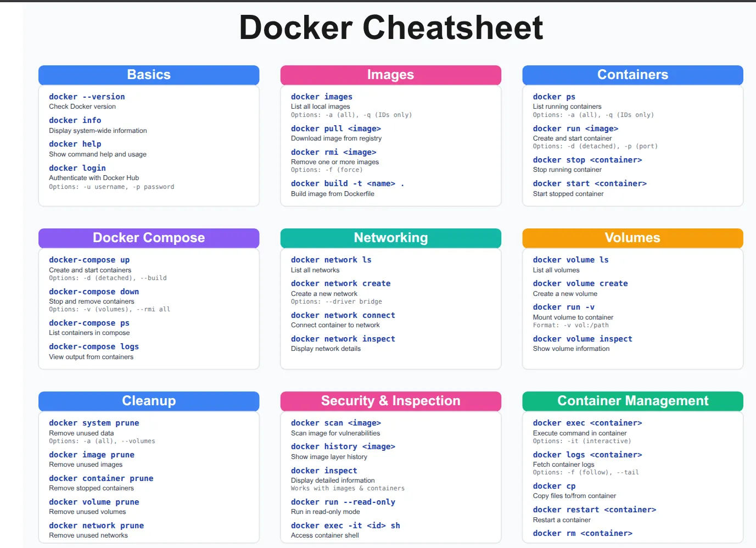Click the 'docker rmi <image>' command
Viewport: 756px width, 548px height.
334,152
